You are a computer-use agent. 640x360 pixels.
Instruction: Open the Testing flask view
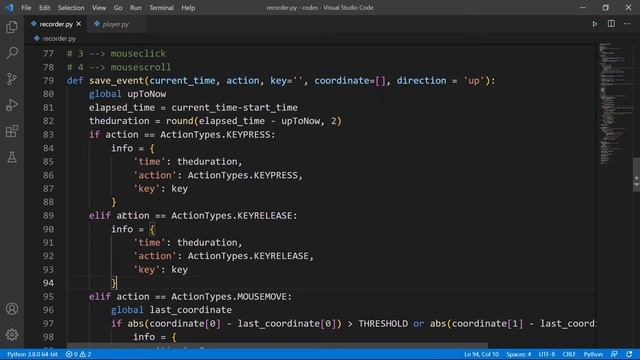pyautogui.click(x=12, y=157)
